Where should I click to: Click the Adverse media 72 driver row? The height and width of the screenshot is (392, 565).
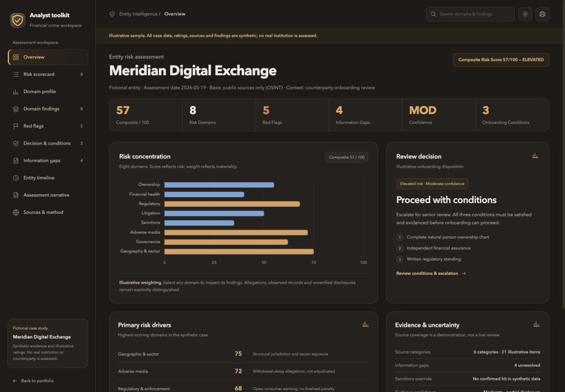[x=243, y=372]
